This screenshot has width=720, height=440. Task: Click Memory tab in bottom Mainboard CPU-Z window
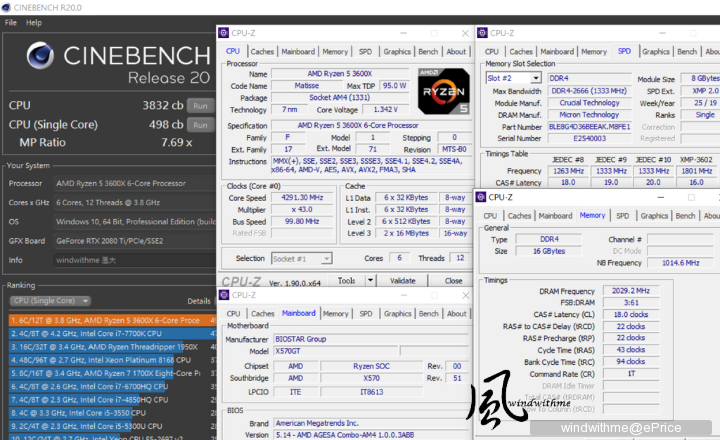[336, 314]
